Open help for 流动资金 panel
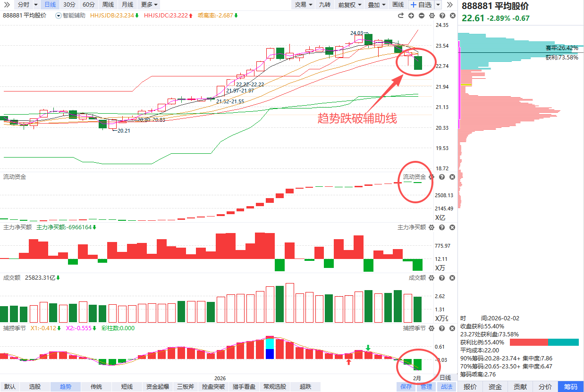 442,177
